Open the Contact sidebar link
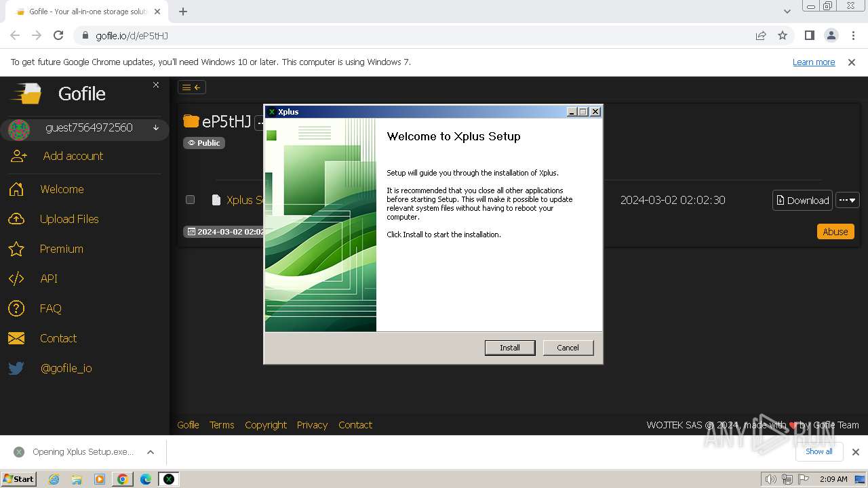This screenshot has height=488, width=868. [x=58, y=338]
